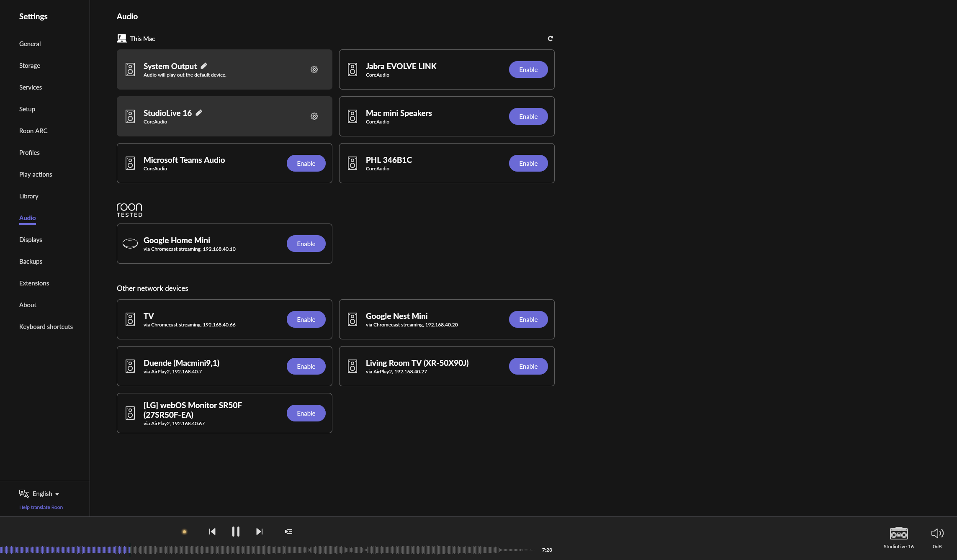Image resolution: width=957 pixels, height=560 pixels.
Task: Open the play queue icon
Action: click(x=288, y=532)
